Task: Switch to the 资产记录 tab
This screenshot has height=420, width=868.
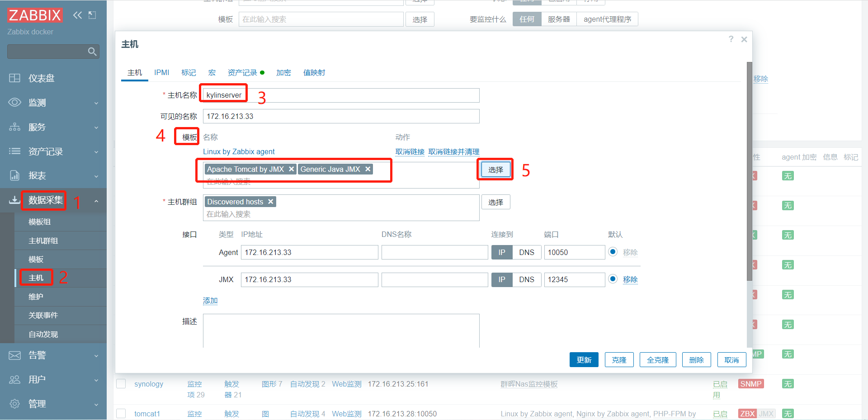Action: pos(245,72)
